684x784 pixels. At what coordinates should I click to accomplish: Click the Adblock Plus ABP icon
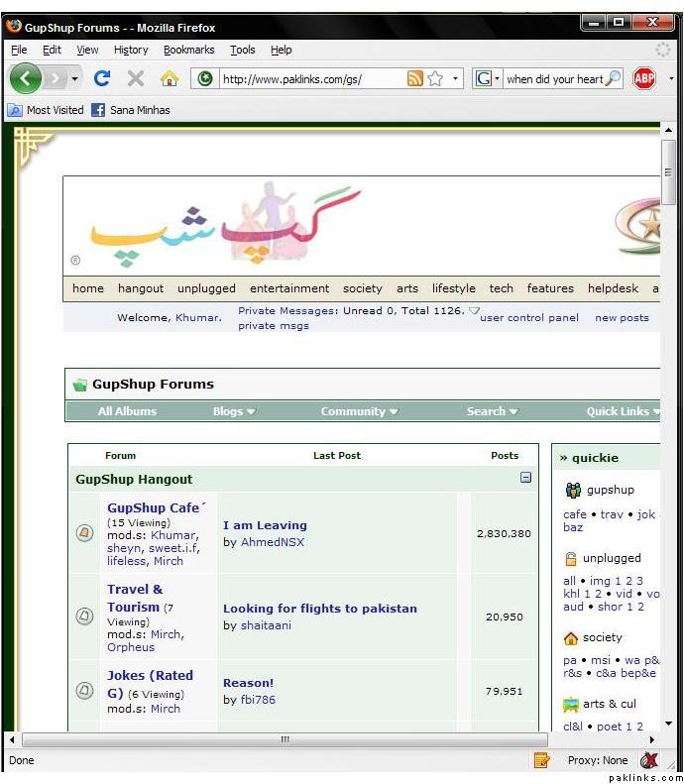click(644, 78)
